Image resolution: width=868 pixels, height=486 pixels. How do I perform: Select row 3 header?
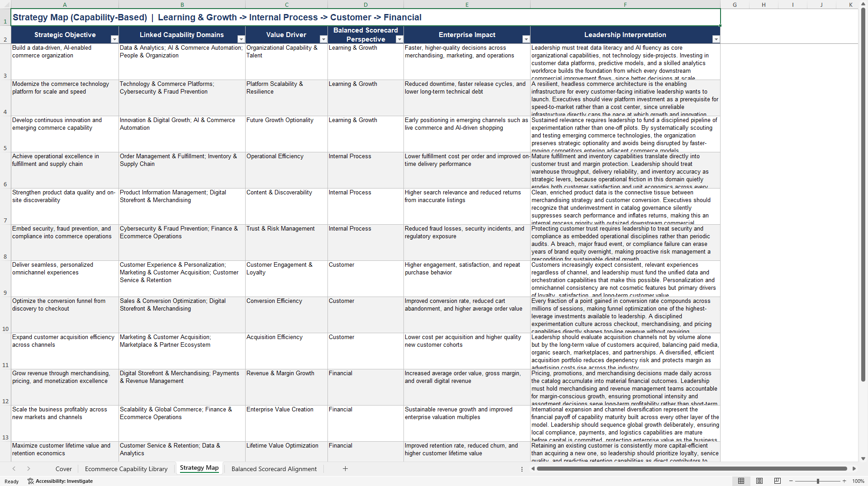click(5, 62)
